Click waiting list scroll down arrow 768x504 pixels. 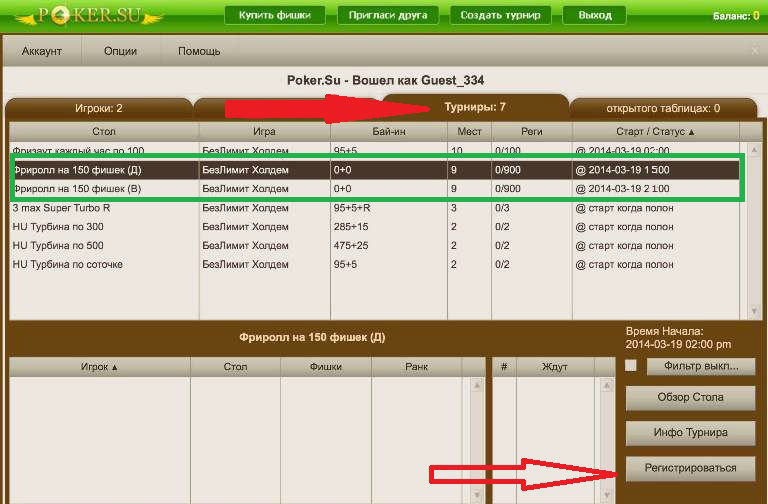[x=607, y=496]
